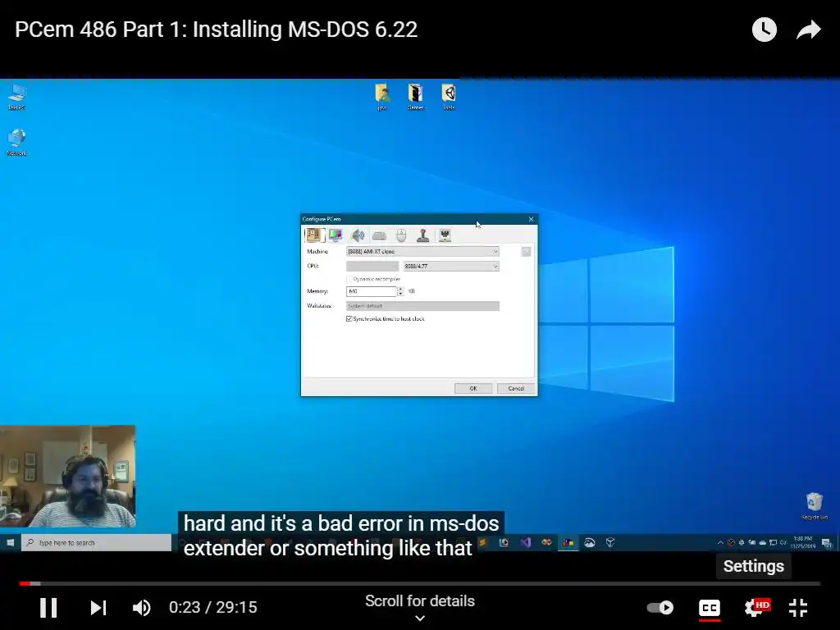Click the disabled CPU manufacturer dropdown
The height and width of the screenshot is (630, 840).
372,267
